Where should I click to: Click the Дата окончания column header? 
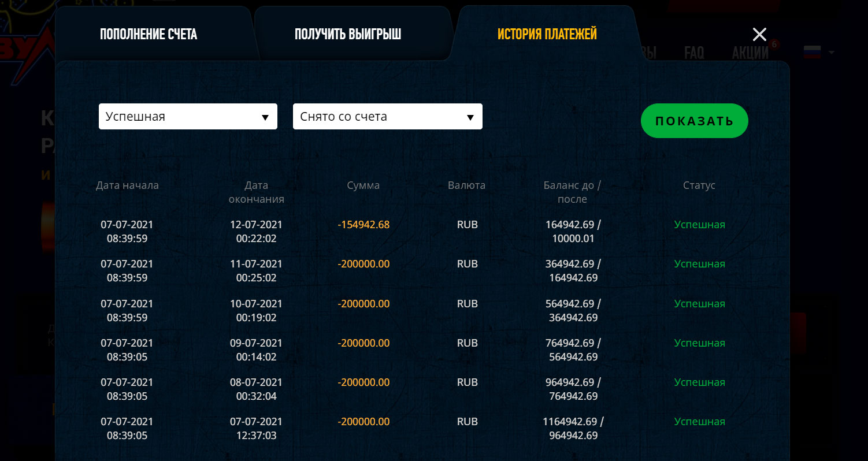256,192
